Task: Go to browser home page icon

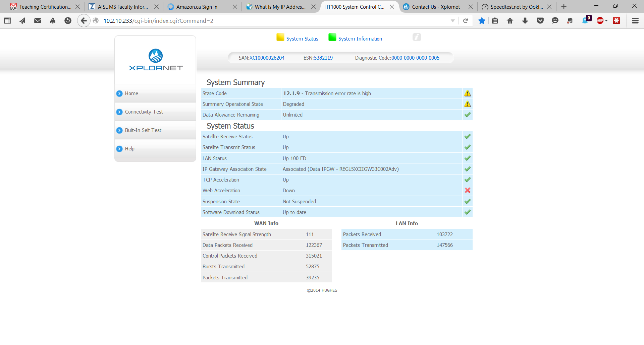Action: (x=510, y=21)
